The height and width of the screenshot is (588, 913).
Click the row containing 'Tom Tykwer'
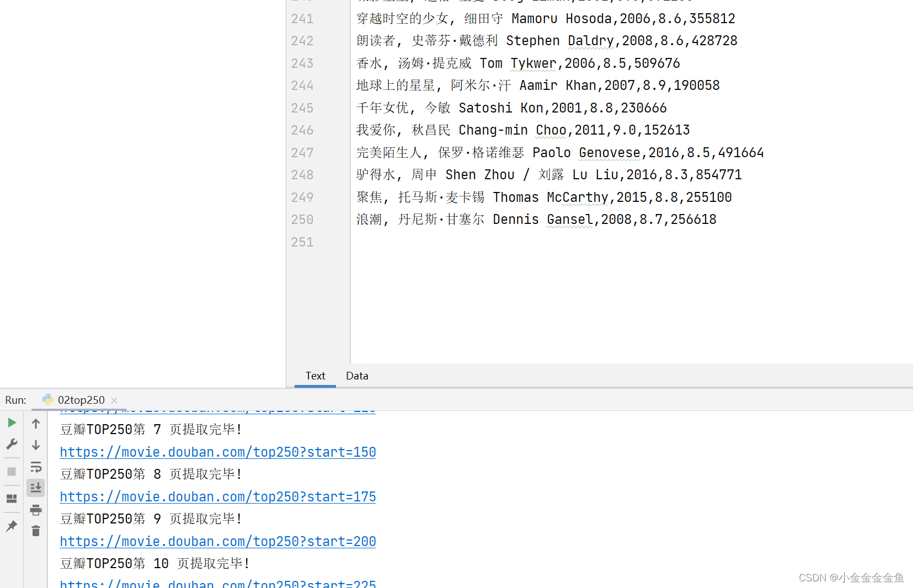coord(518,63)
